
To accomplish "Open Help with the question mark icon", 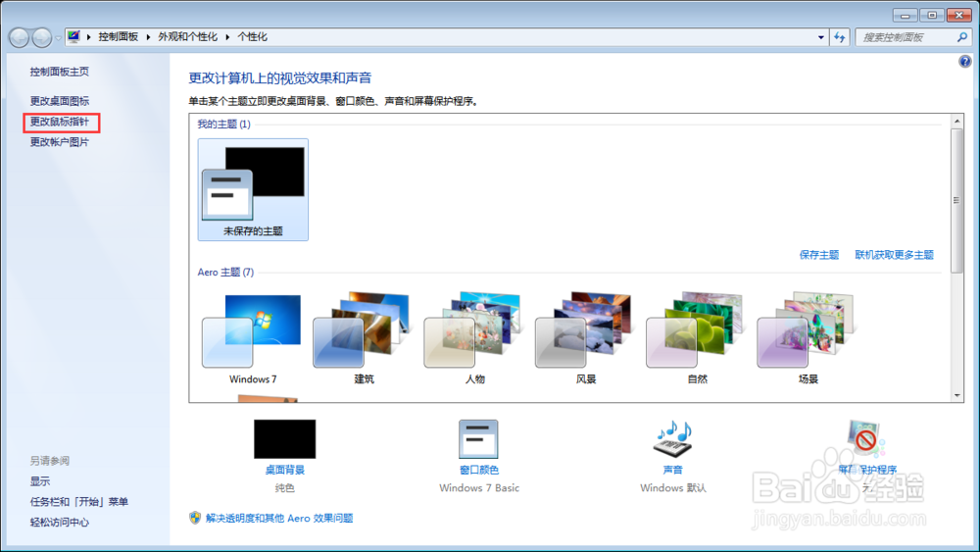I will (x=965, y=61).
